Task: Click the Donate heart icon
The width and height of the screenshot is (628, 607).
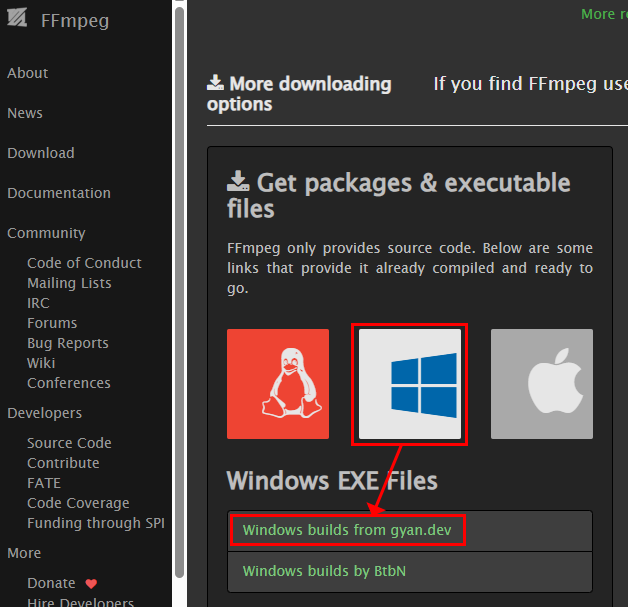Action: click(91, 584)
